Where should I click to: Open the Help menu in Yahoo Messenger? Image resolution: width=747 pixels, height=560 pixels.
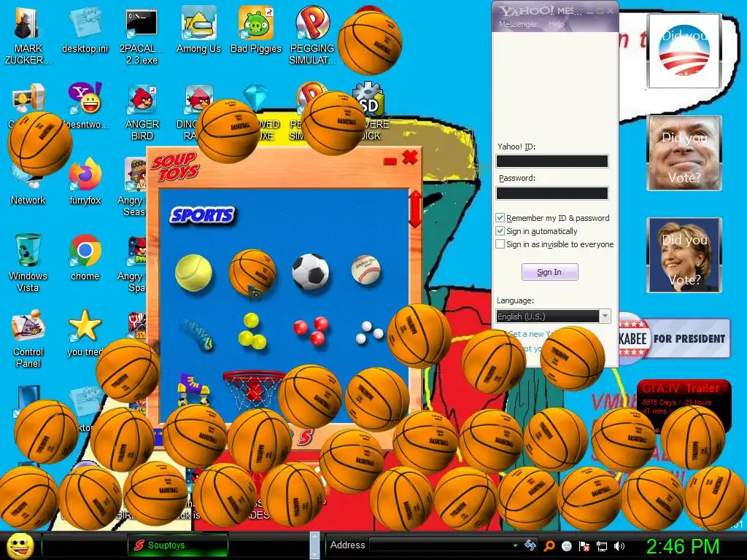[556, 24]
